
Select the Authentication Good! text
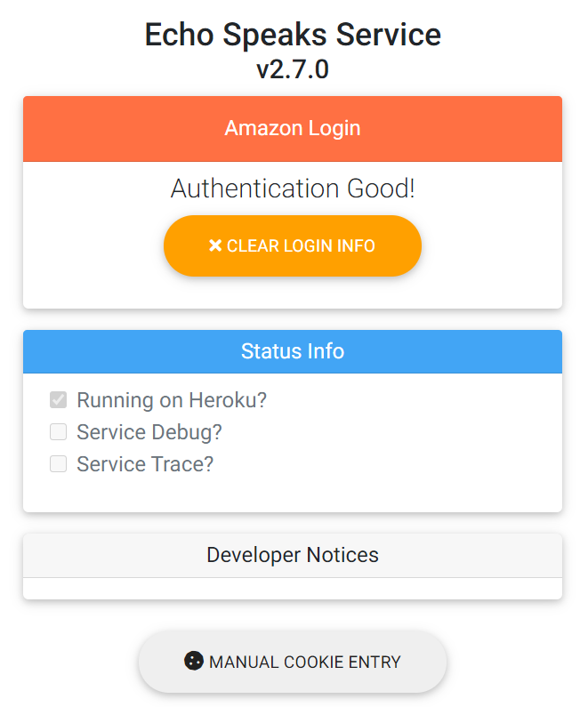tap(293, 188)
